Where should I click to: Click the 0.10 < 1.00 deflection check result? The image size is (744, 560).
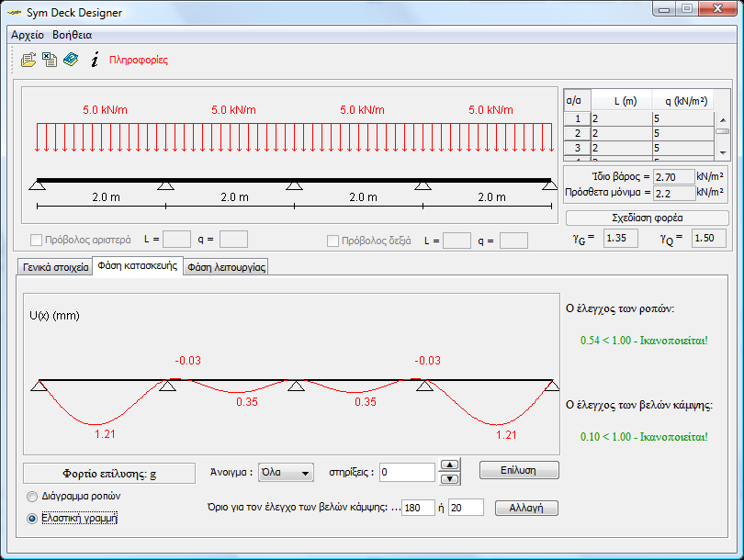tap(644, 437)
